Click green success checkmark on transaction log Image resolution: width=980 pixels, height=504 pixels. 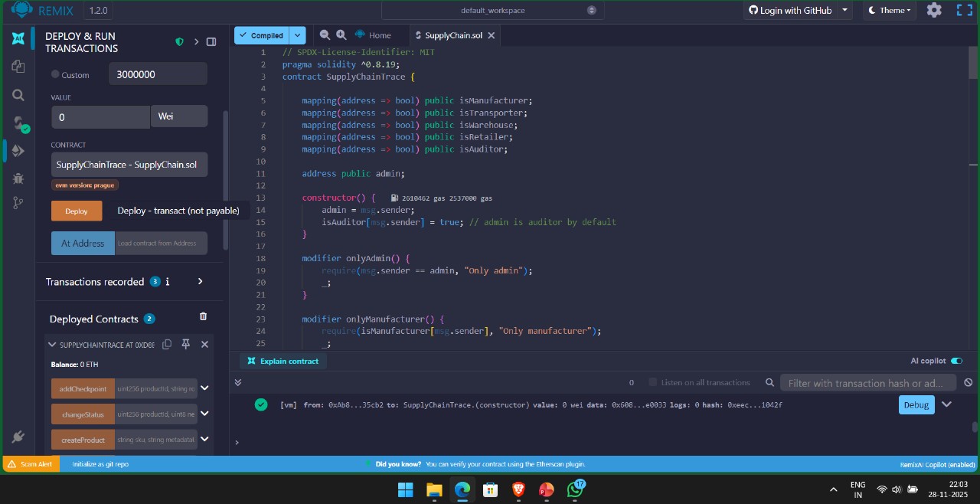pos(261,404)
